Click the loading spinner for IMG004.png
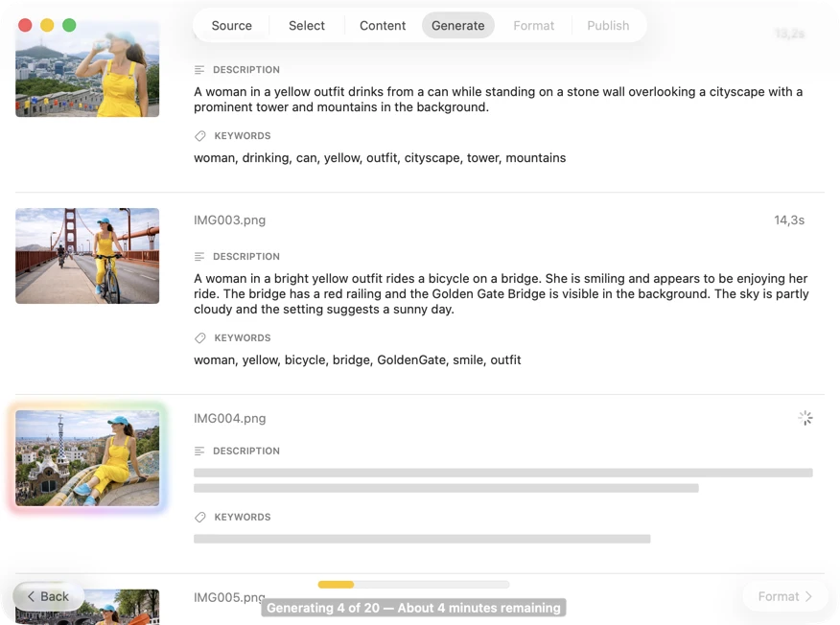Image resolution: width=840 pixels, height=625 pixels. click(805, 418)
